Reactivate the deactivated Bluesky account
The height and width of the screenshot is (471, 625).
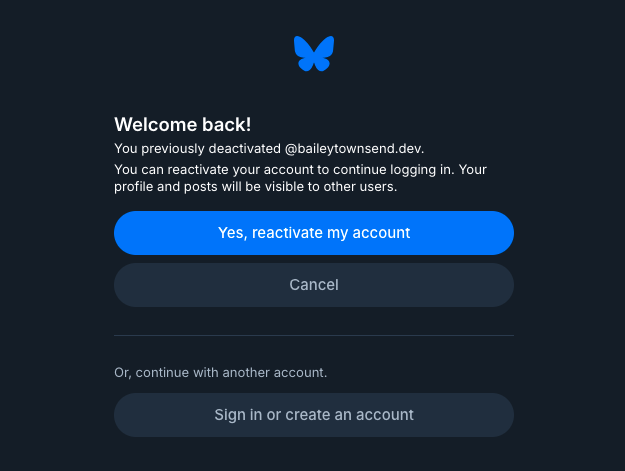(x=313, y=233)
